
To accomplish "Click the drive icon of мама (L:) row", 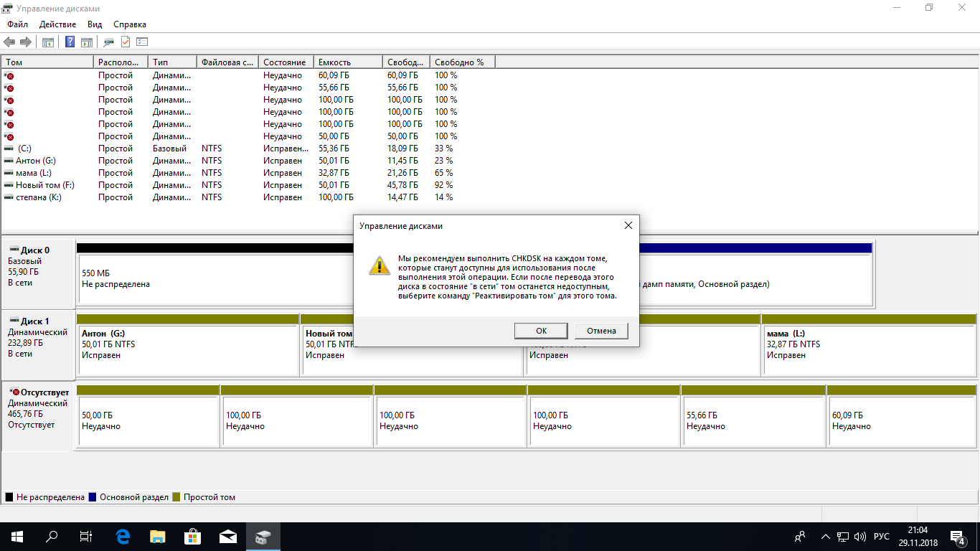I will (9, 173).
